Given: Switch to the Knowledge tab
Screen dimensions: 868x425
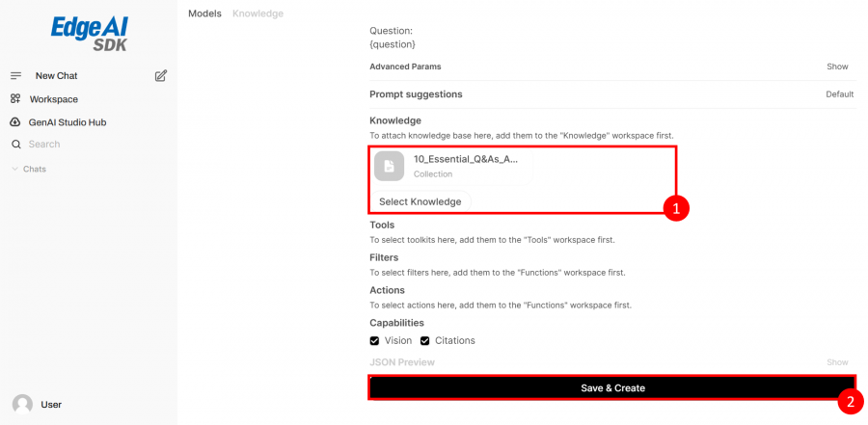Looking at the screenshot, I should pyautogui.click(x=258, y=13).
